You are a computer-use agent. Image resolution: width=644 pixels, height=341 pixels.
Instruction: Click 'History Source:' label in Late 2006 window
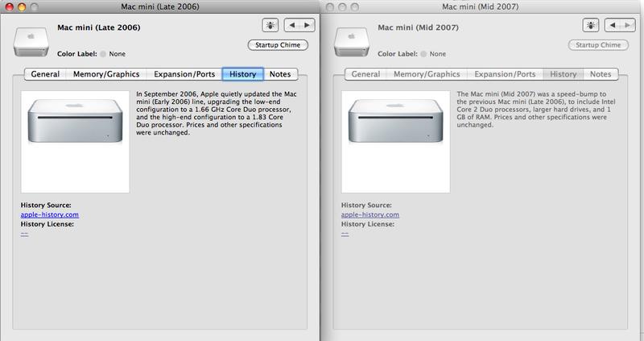click(x=46, y=205)
